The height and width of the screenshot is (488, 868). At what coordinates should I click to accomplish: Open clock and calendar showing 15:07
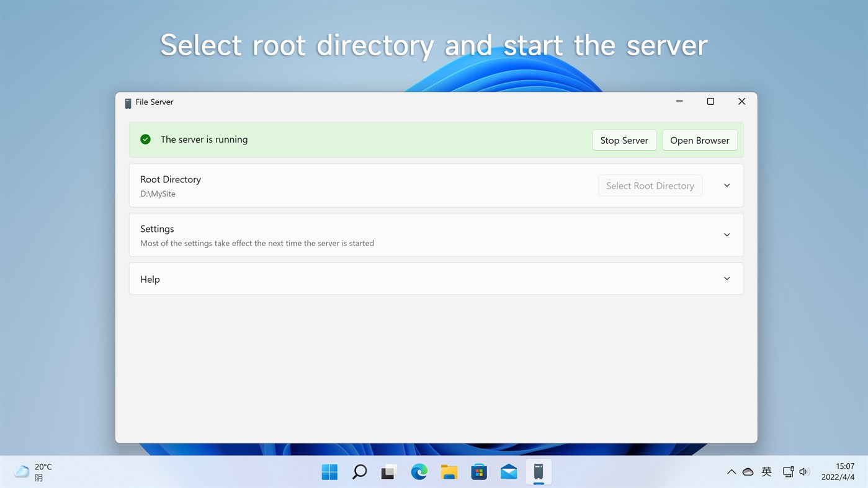click(838, 472)
